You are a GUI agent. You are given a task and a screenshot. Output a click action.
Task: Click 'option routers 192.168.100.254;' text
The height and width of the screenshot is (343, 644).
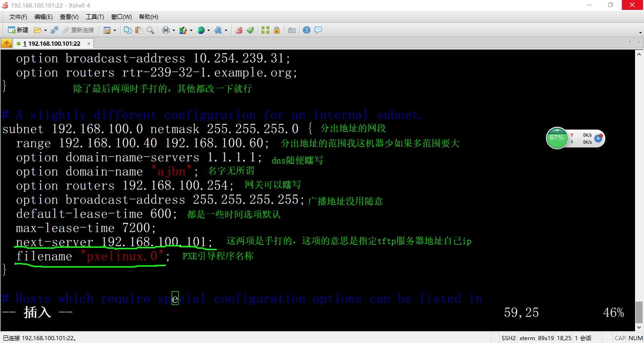tap(125, 186)
